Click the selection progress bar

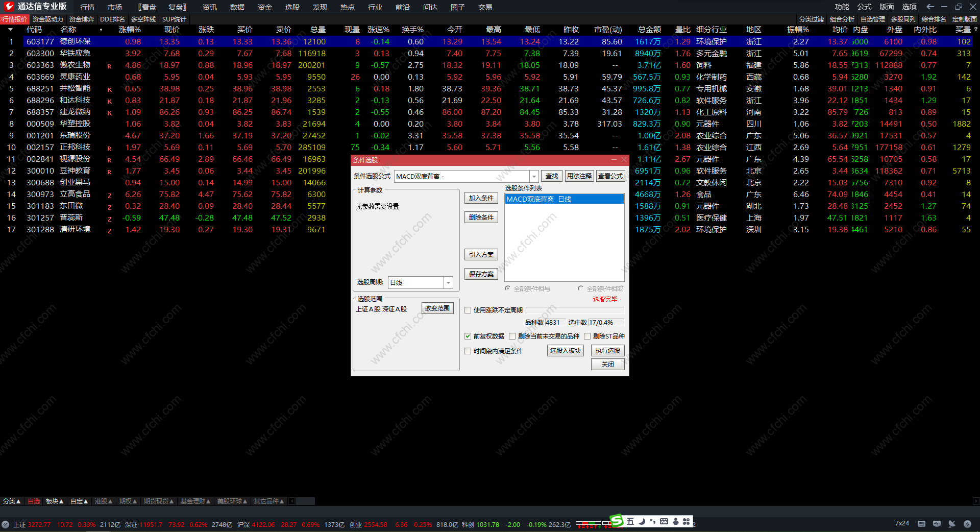point(575,310)
